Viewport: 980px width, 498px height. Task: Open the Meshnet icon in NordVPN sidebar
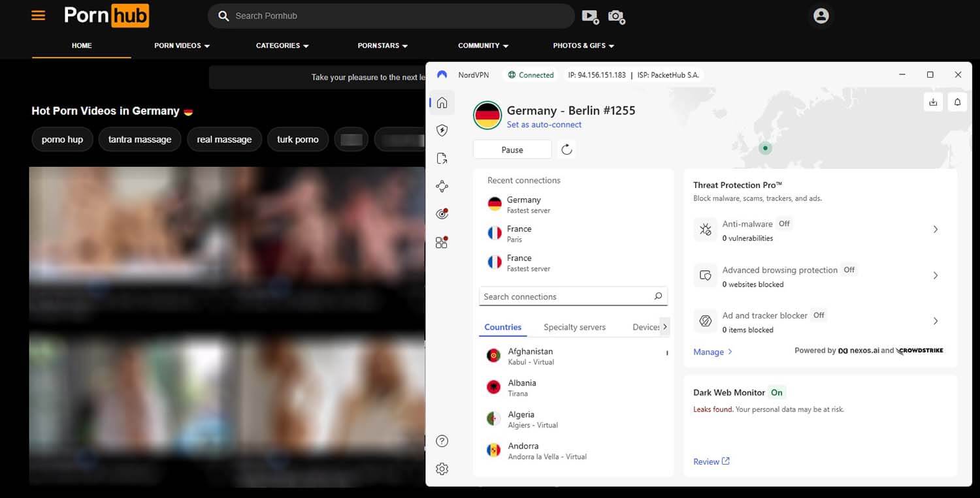(442, 186)
